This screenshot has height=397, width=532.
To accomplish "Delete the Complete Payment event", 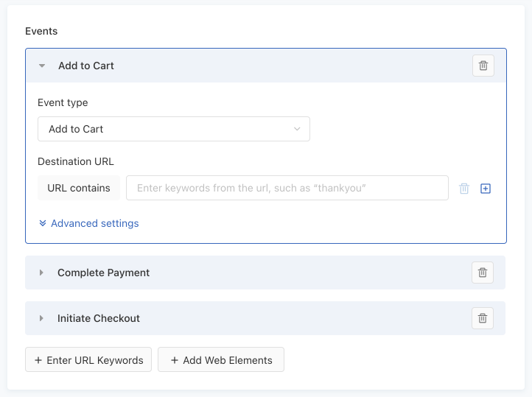I will pyautogui.click(x=483, y=273).
